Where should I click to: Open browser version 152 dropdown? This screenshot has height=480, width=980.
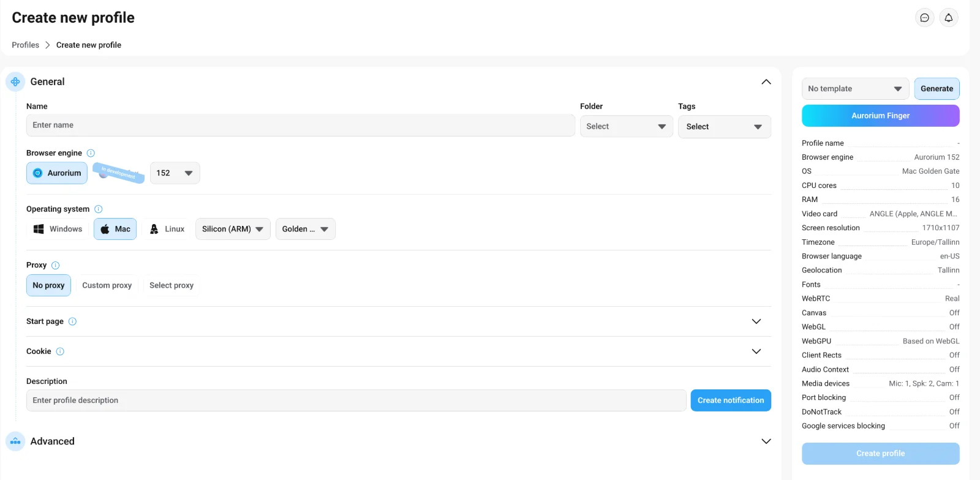point(175,173)
